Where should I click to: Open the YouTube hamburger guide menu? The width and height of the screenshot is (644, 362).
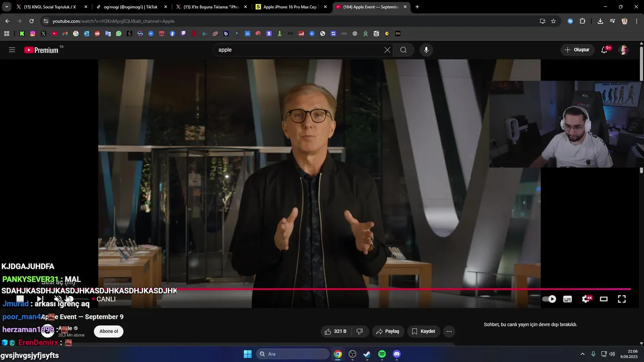[12, 50]
